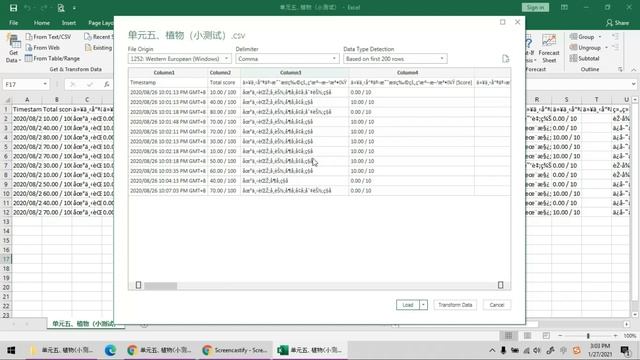Click the select all corner of worksheet
Screen dimensions: 640x360
[x=7, y=100]
